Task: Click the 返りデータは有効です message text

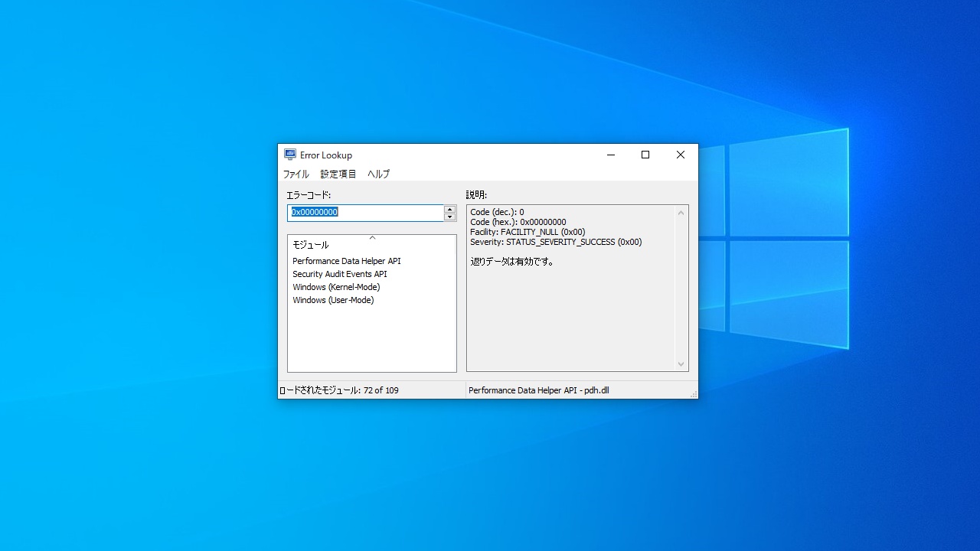Action: click(x=512, y=262)
